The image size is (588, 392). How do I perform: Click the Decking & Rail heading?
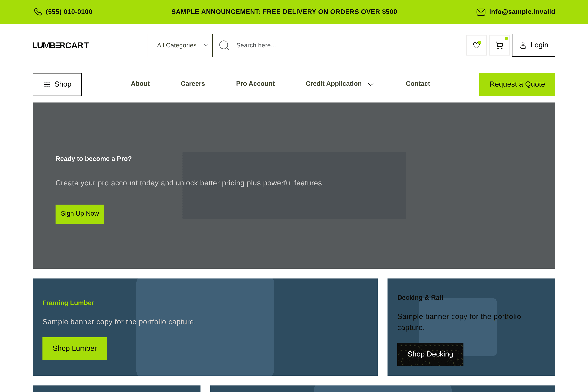(420, 297)
